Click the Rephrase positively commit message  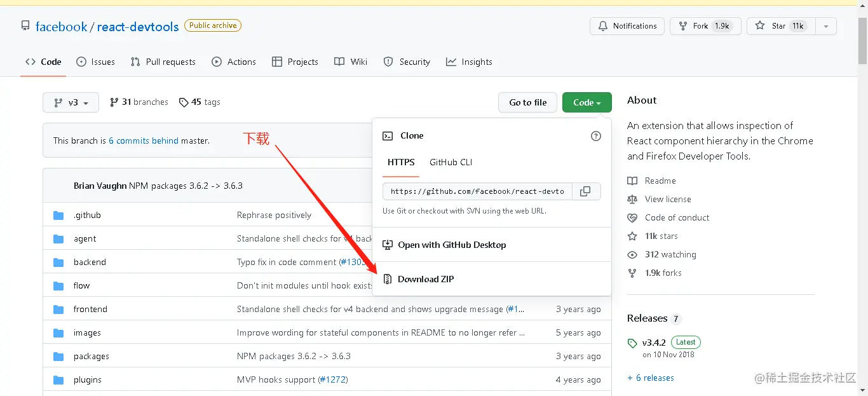coord(274,215)
